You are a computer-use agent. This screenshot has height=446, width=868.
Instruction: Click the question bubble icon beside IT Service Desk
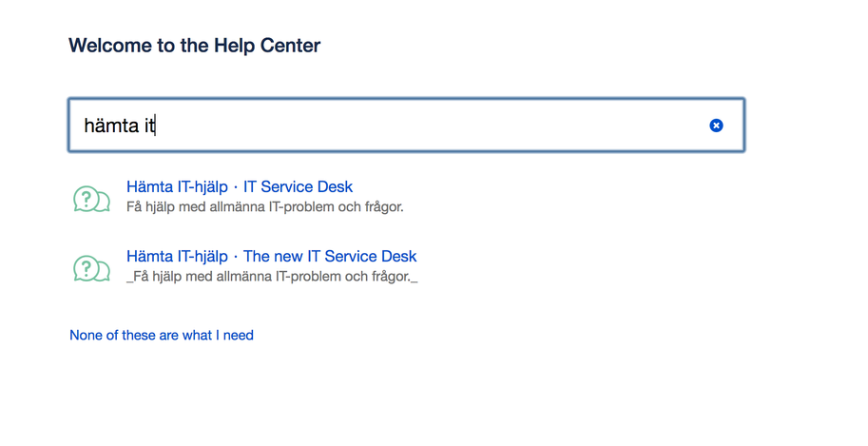[92, 199]
